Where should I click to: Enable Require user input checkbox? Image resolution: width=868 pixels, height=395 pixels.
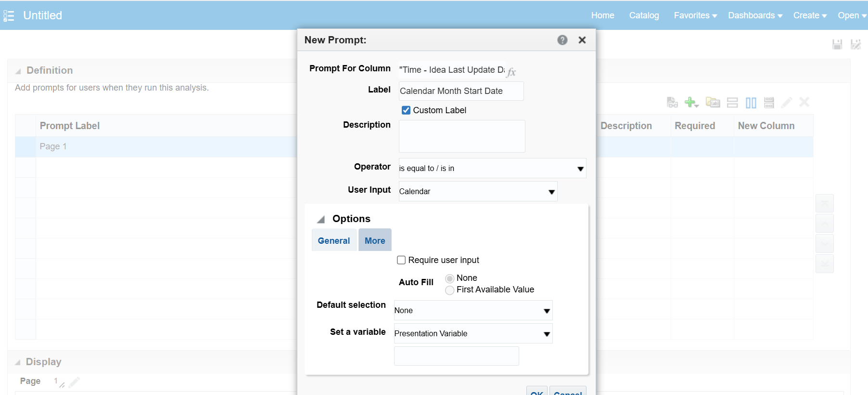coord(401,260)
